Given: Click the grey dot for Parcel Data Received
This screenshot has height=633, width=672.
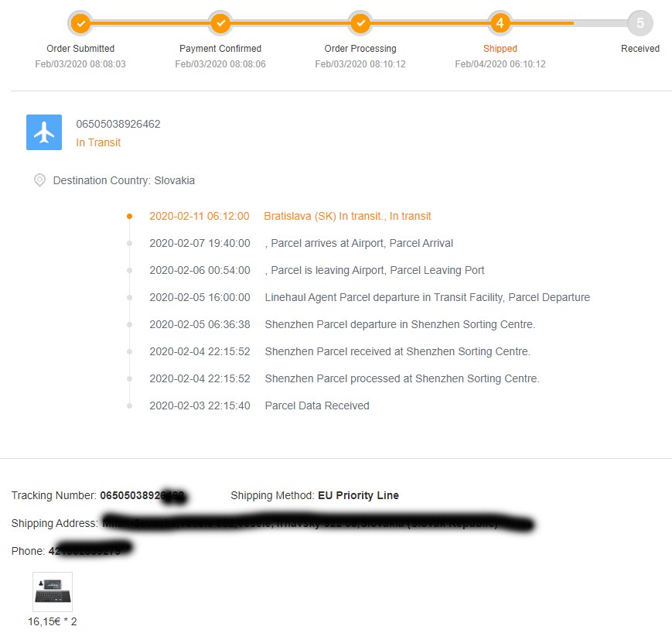Looking at the screenshot, I should [x=129, y=405].
